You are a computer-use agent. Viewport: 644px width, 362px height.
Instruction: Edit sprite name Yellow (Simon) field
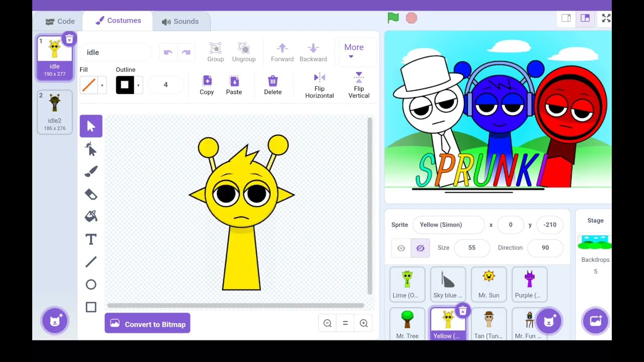tap(448, 225)
